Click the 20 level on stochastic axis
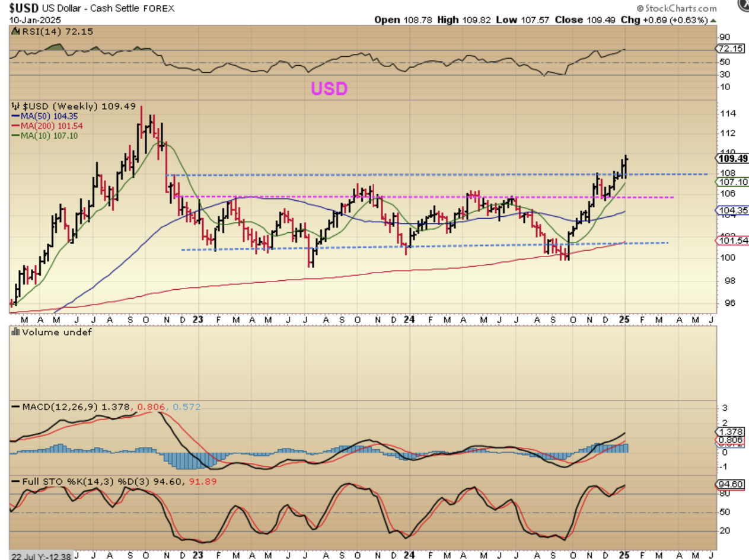 (x=725, y=530)
